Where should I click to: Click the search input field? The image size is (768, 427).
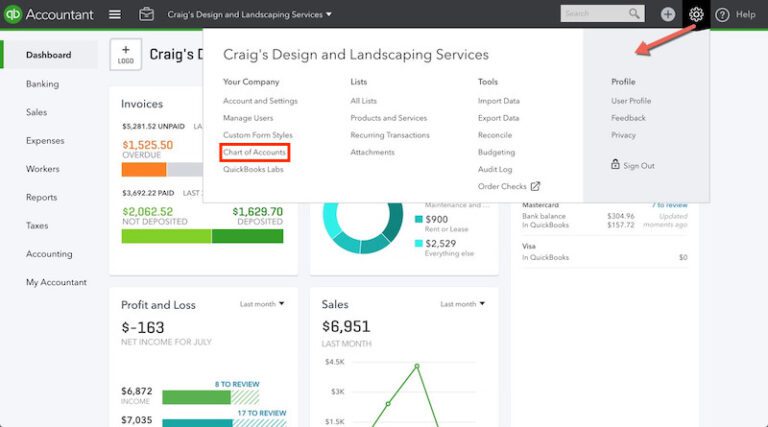(593, 14)
